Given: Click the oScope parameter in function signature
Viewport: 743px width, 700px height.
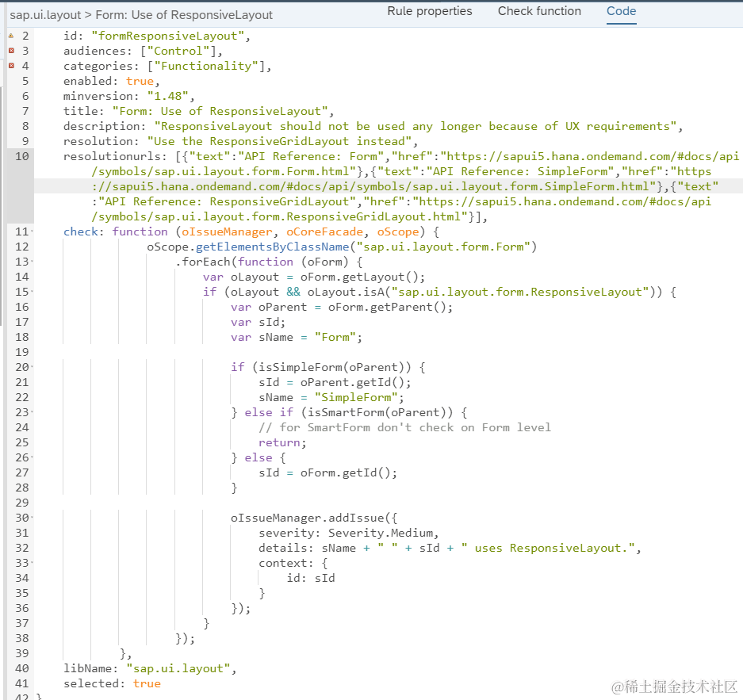Looking at the screenshot, I should click(398, 232).
